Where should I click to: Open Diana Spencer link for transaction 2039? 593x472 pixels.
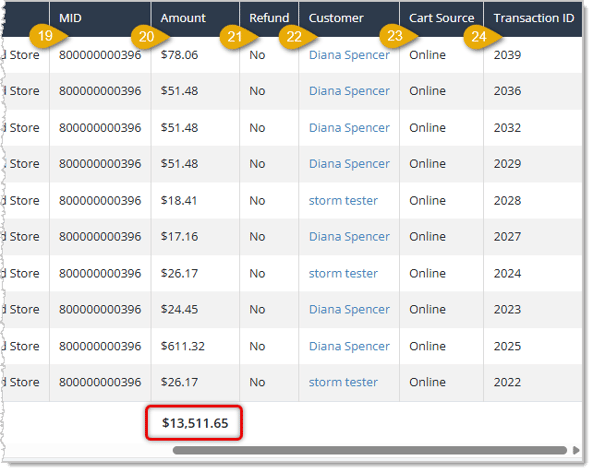point(349,55)
